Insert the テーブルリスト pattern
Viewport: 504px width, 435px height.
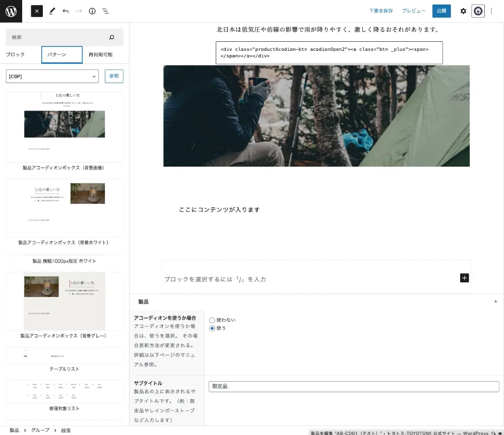tap(65, 359)
